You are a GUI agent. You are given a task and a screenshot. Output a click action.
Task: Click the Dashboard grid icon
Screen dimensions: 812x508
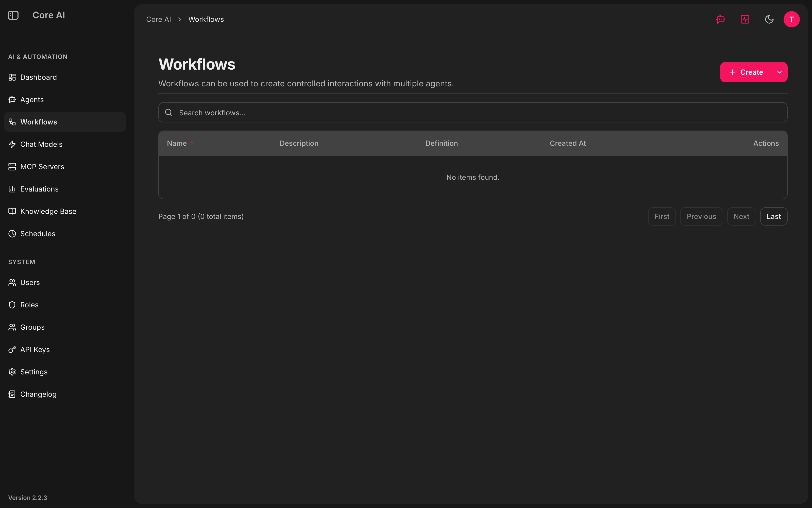click(12, 77)
